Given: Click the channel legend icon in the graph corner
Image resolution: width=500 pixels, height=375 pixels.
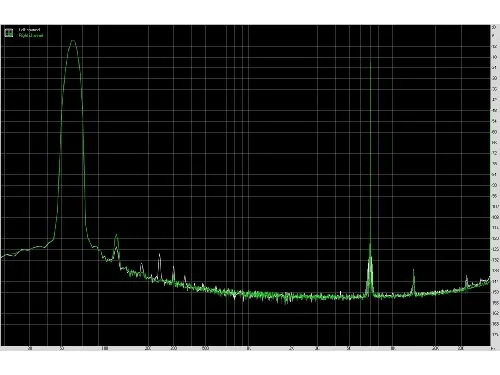Looking at the screenshot, I should coord(9,33).
